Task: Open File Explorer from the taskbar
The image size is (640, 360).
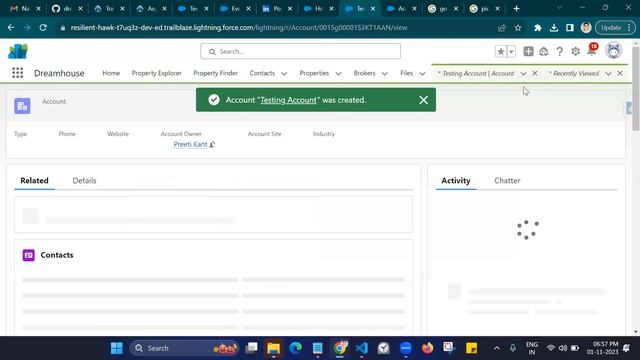Action: click(273, 348)
